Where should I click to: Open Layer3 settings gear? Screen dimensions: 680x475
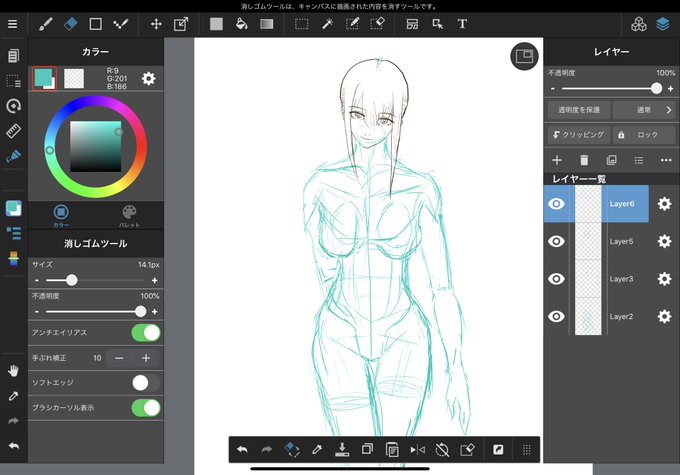point(664,278)
